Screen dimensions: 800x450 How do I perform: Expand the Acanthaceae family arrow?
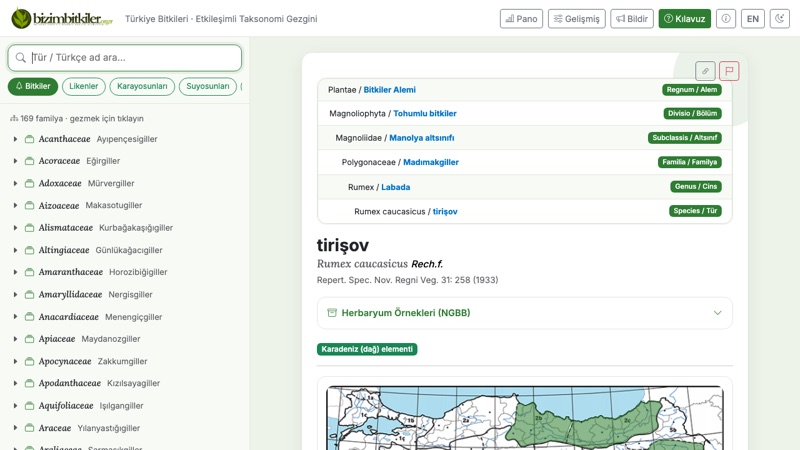15,139
